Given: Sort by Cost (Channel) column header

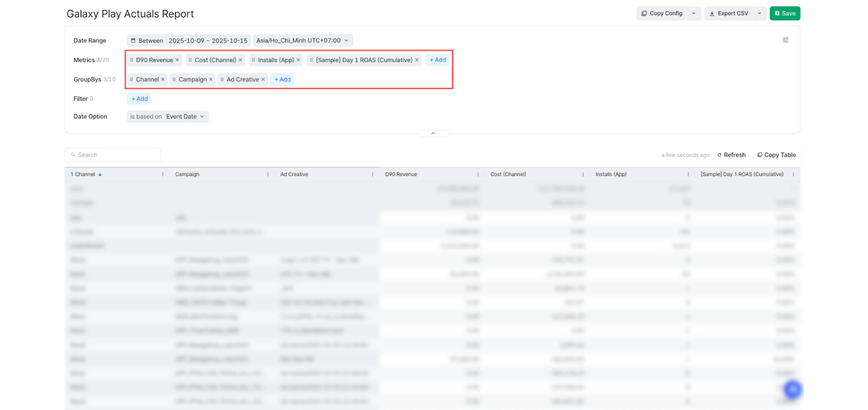Looking at the screenshot, I should pos(508,175).
